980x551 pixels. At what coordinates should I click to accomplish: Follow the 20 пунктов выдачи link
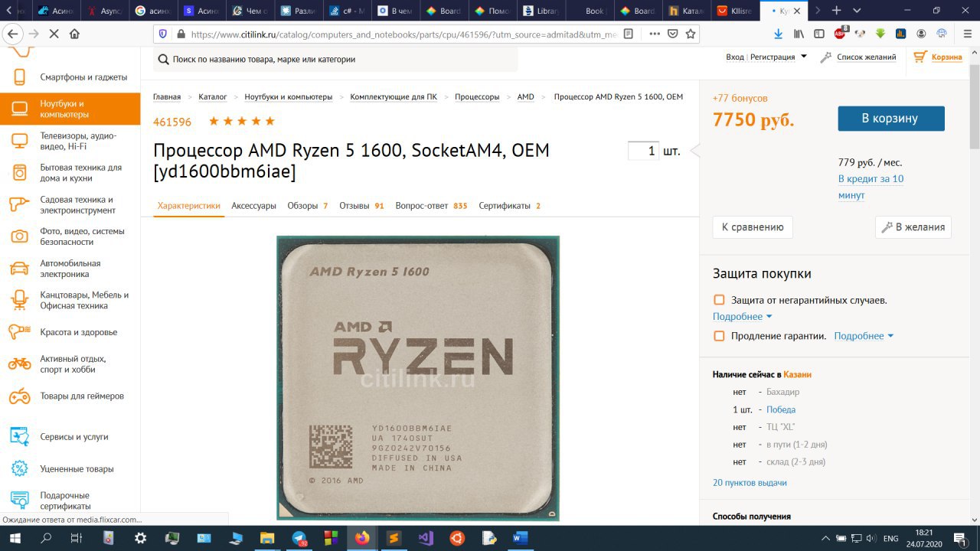coord(750,483)
